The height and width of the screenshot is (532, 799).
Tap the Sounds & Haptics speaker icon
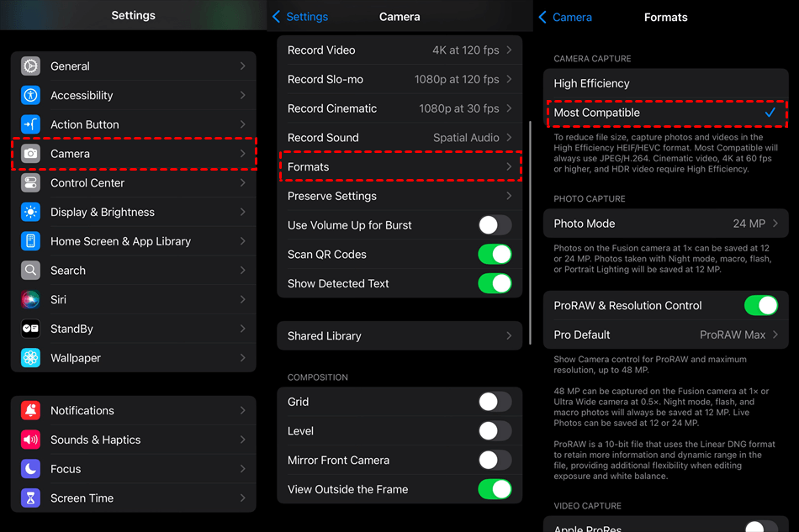tap(30, 440)
